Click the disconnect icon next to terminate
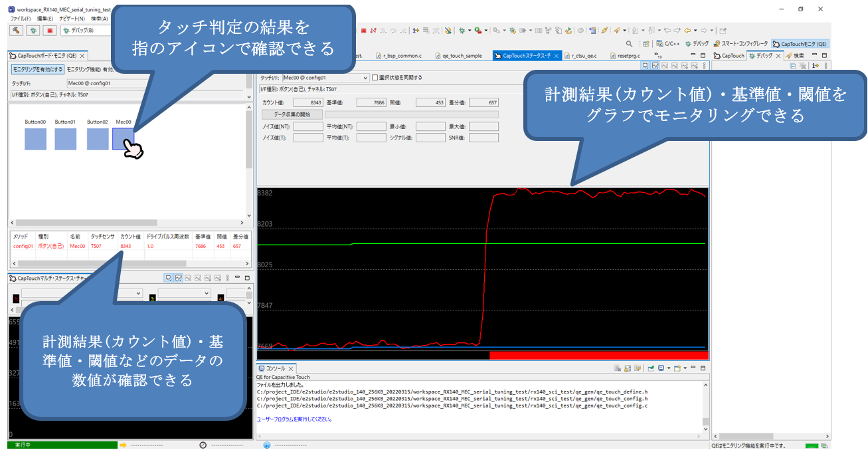868x462 pixels. [x=373, y=30]
